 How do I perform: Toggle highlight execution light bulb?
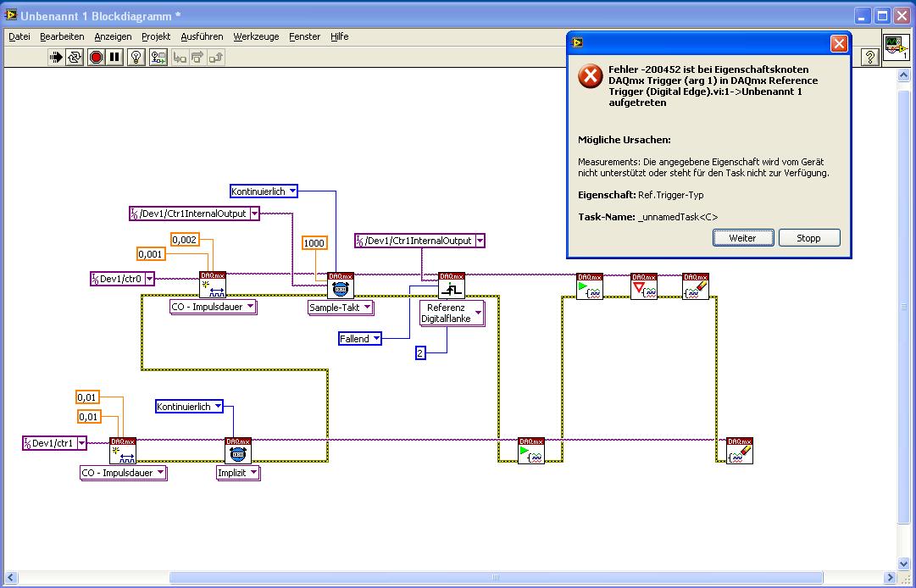click(136, 58)
